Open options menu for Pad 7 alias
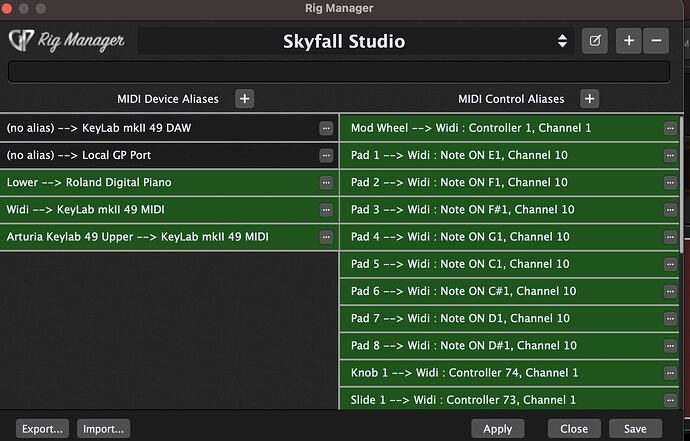This screenshot has width=690, height=441. pos(670,319)
